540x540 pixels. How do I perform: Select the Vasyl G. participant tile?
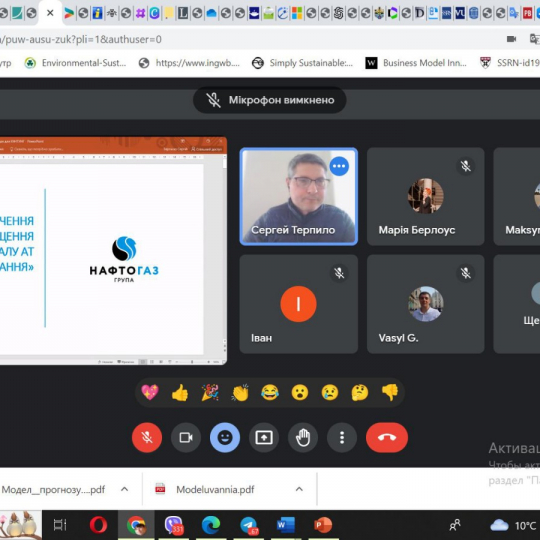coord(425,304)
